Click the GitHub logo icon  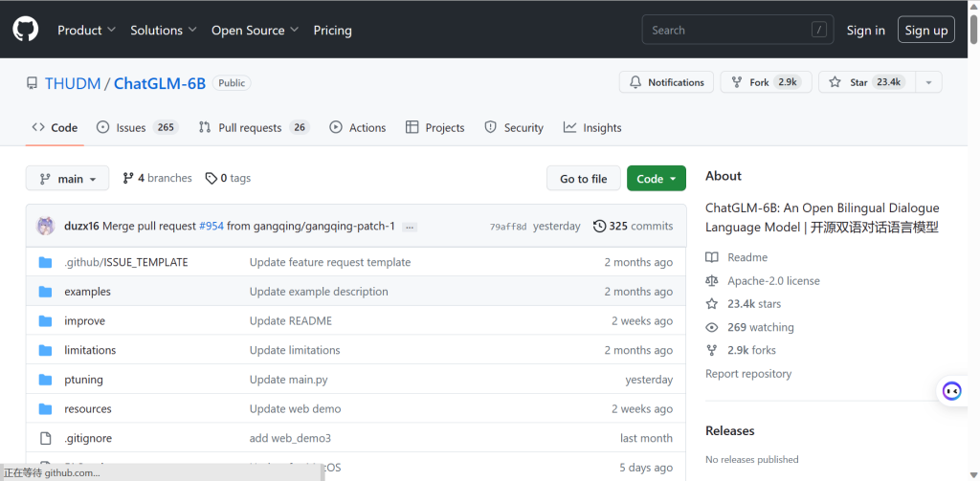pos(25,30)
